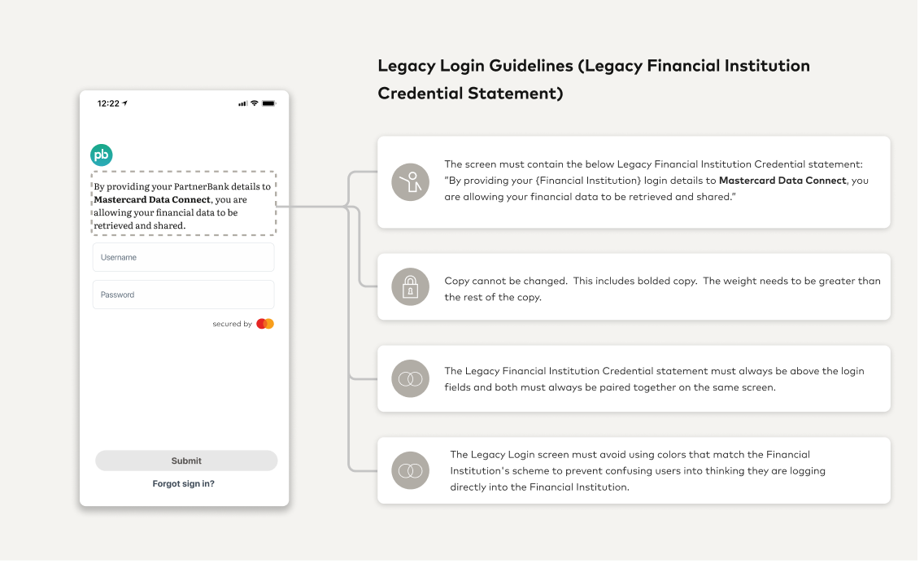Click the secured by label text
This screenshot has width=924, height=572.
232,324
